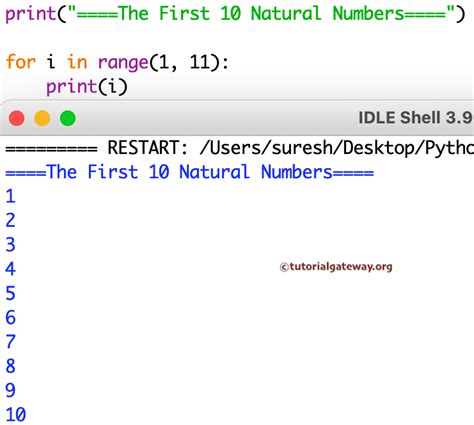The width and height of the screenshot is (474, 425).
Task: Click output number 3 in the shell
Action: pos(10,245)
